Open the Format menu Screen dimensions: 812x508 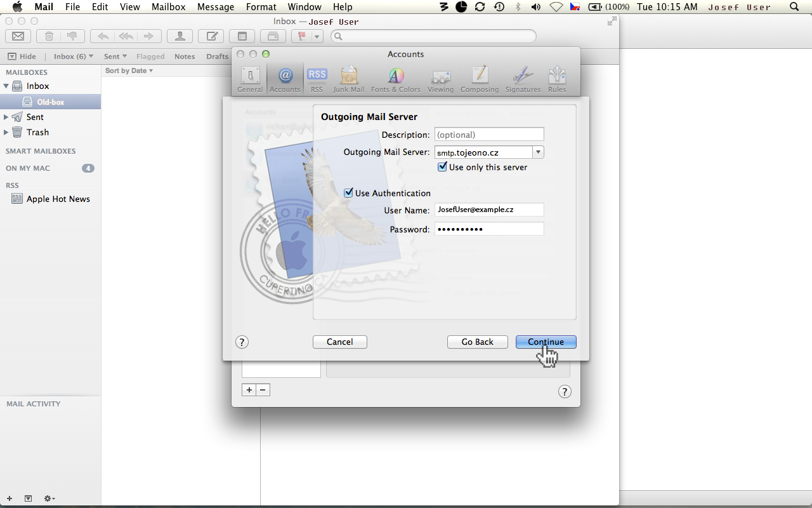pyautogui.click(x=261, y=7)
